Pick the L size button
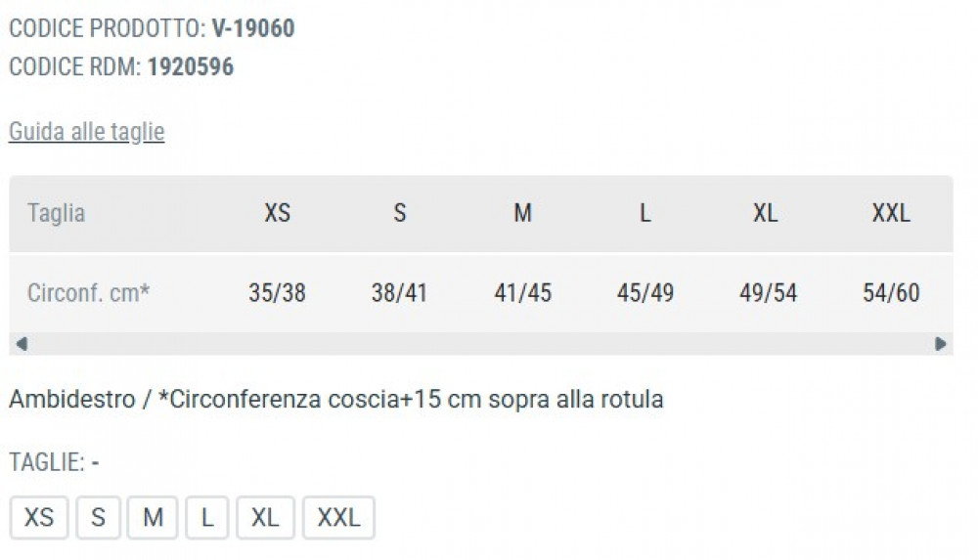Viewport: 978px width, 560px height. 207,517
